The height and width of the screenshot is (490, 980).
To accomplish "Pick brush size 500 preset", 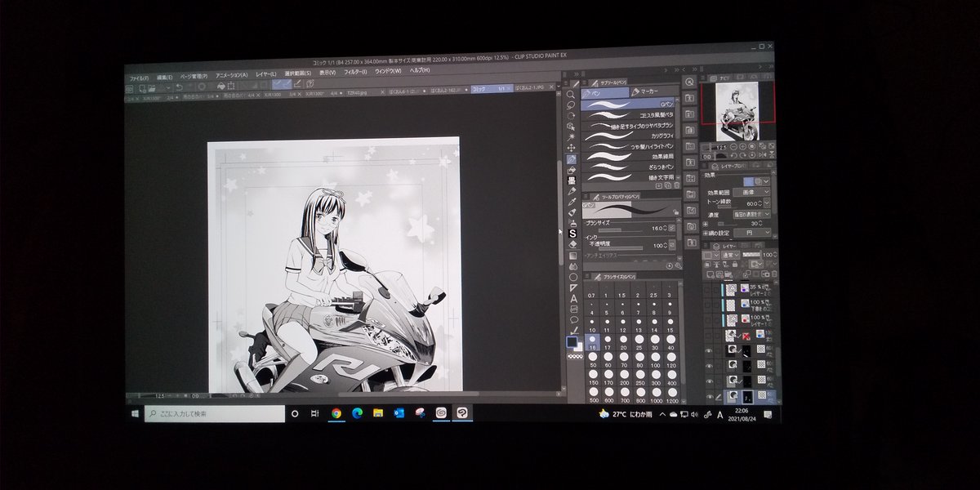I will [594, 393].
